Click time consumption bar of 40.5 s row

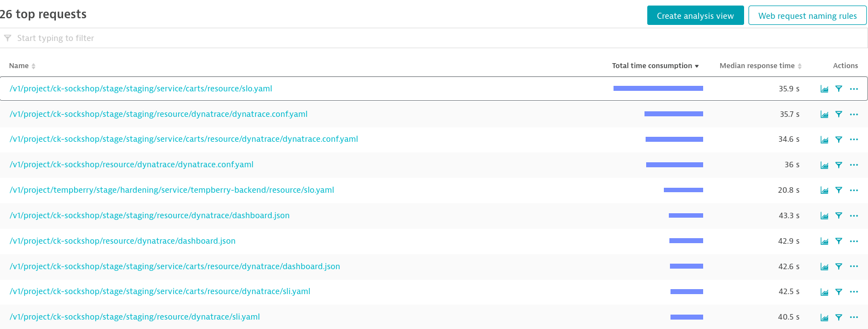click(687, 317)
